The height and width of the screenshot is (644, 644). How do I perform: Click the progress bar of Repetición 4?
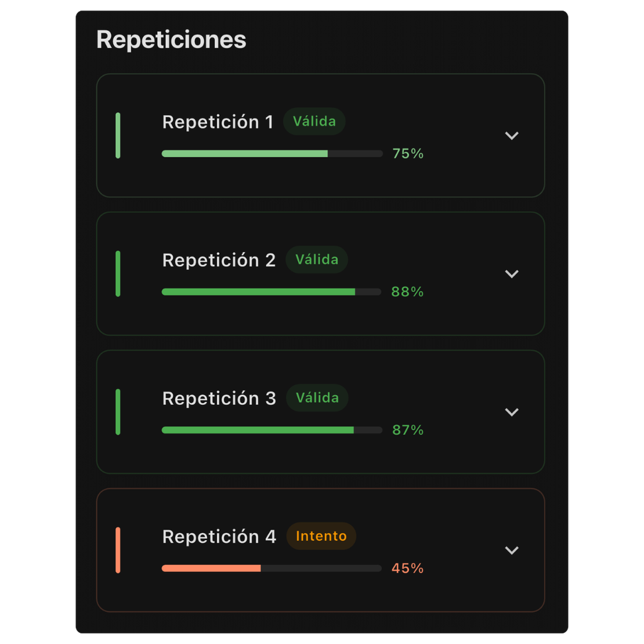click(272, 568)
